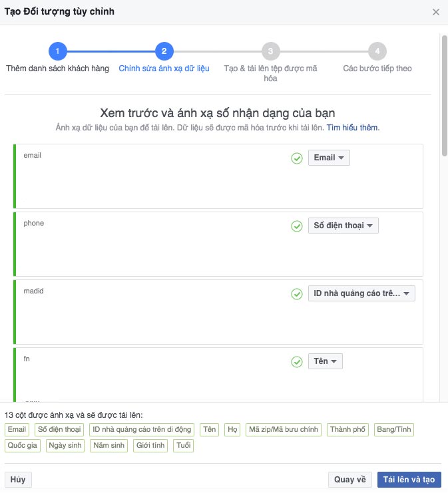This screenshot has height=493, width=448.
Task: Go to Thêm danh sách khách hàng step
Action: [57, 69]
